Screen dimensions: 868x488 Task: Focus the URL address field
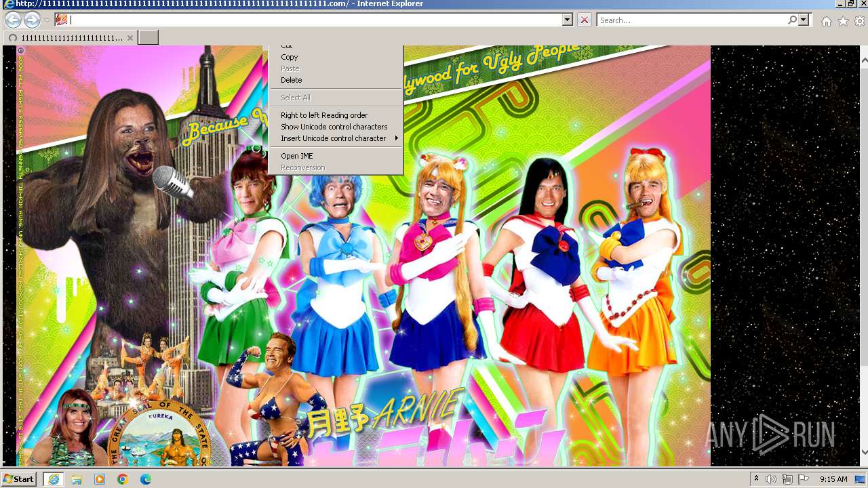point(316,20)
